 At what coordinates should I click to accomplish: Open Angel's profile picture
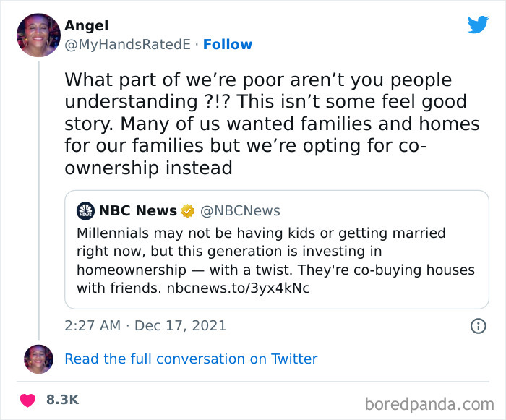pyautogui.click(x=38, y=35)
